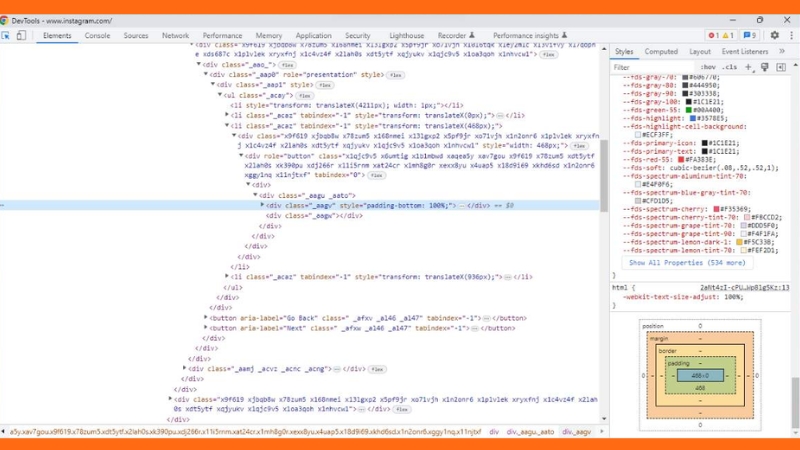Switch to the Console tab
Screen dimensions: 800x450
coord(97,36)
